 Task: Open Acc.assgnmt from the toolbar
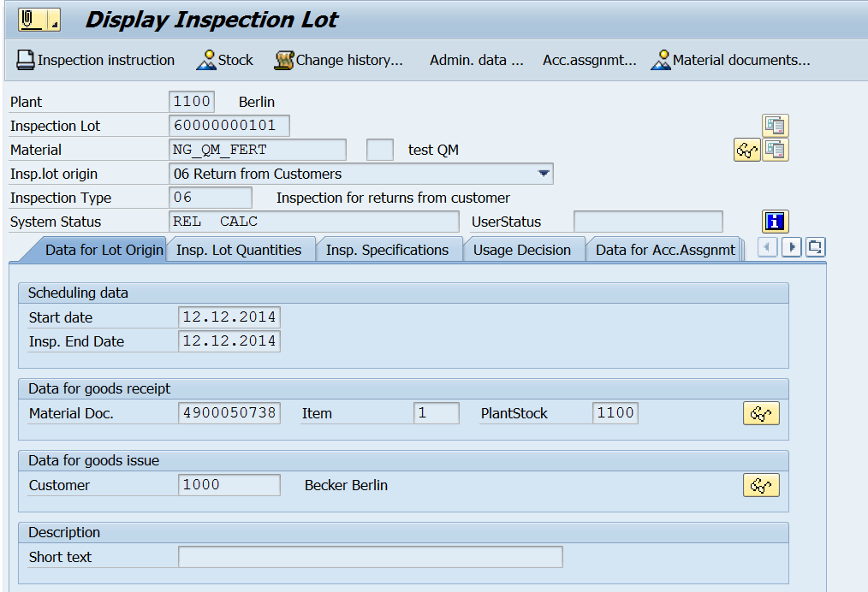tap(588, 60)
